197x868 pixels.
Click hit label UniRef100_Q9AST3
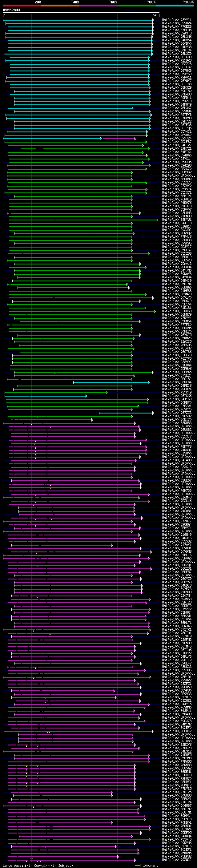point(177,33)
